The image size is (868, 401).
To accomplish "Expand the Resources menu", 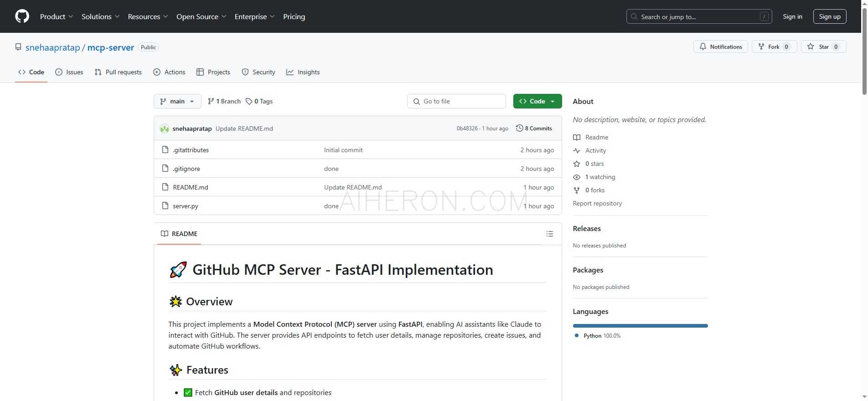I will 148,16.
